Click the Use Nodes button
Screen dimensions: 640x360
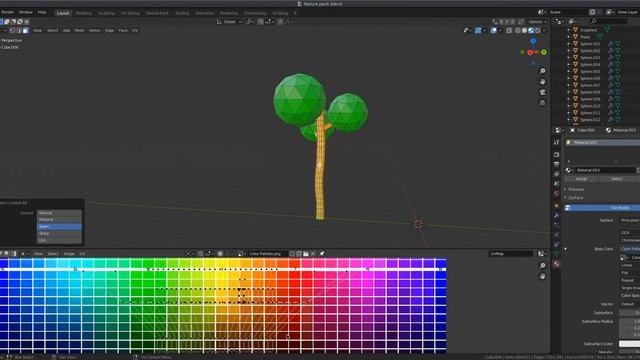coord(602,208)
